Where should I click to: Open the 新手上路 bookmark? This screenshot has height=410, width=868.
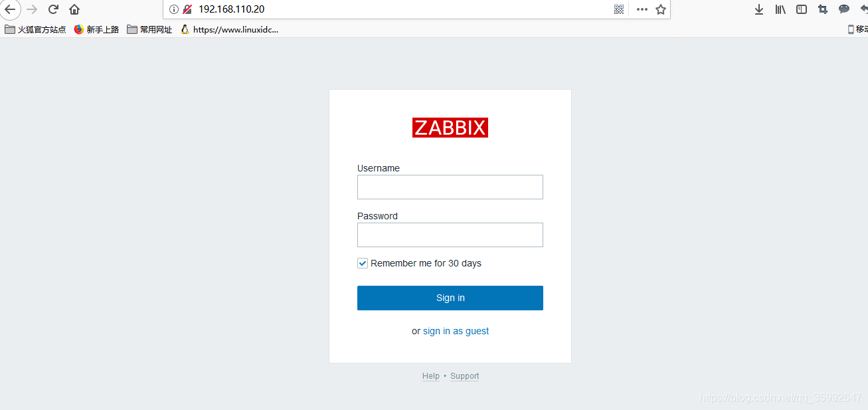(96, 29)
